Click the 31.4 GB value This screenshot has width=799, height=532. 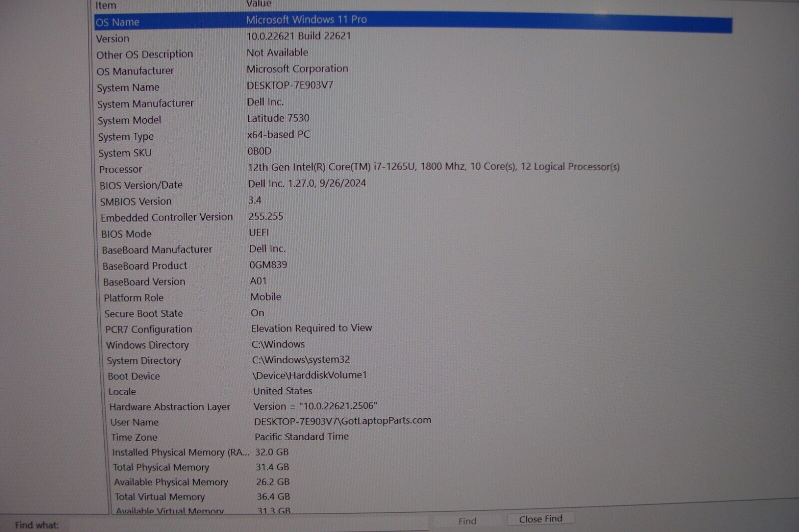[272, 467]
